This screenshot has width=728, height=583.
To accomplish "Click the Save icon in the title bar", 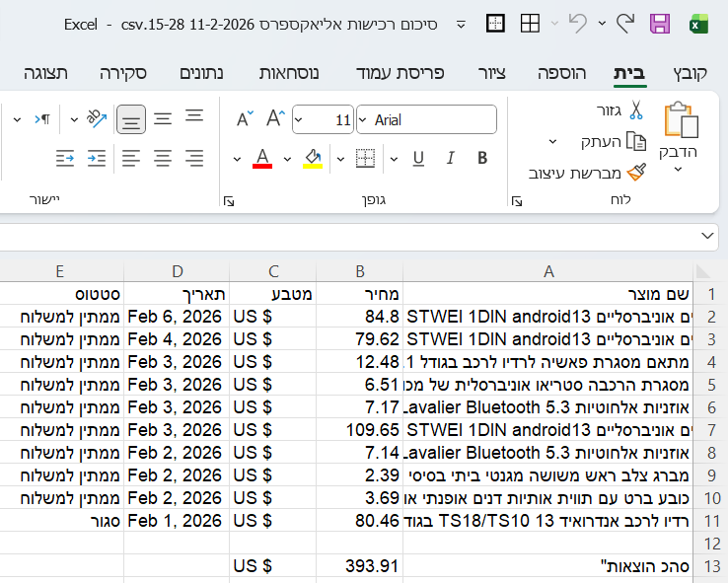I will coord(660,24).
